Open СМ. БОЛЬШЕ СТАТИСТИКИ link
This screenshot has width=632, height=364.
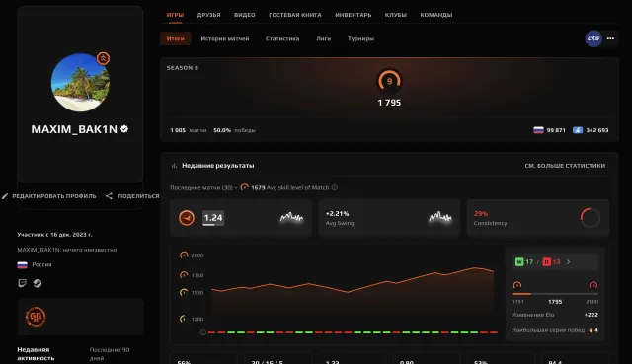[565, 166]
